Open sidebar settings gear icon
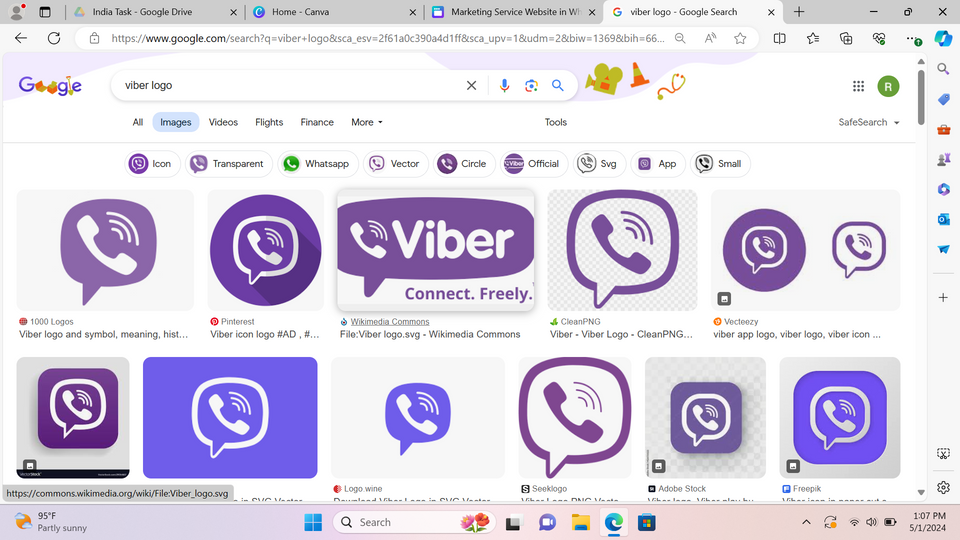960x540 pixels. 943,487
